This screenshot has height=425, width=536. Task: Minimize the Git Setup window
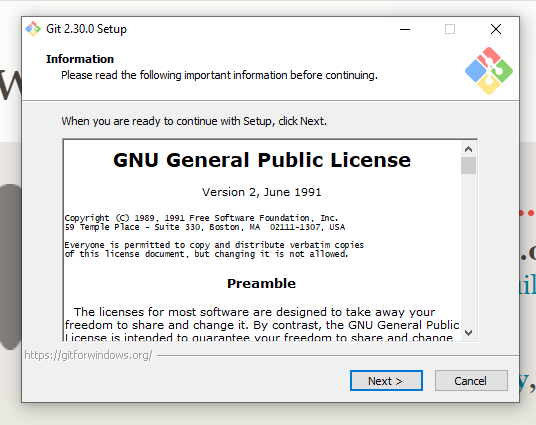pyautogui.click(x=405, y=29)
